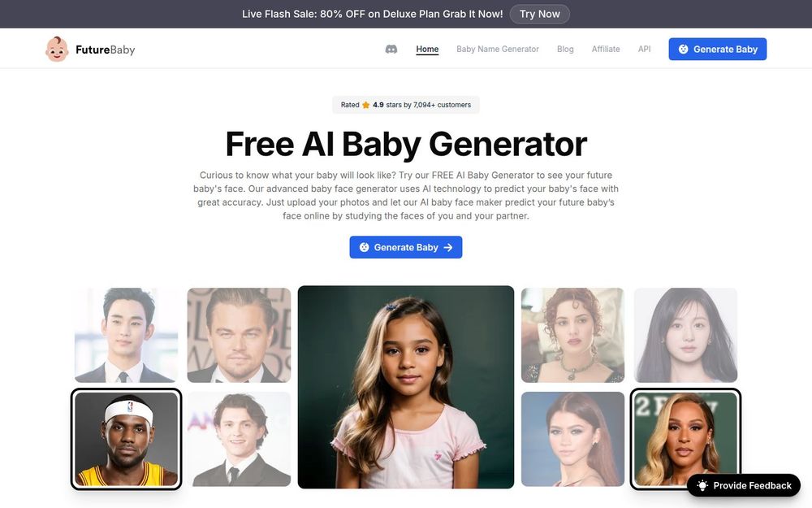This screenshot has width=812, height=508.
Task: Choose the man in tuxedo top-left photo
Action: coord(127,335)
